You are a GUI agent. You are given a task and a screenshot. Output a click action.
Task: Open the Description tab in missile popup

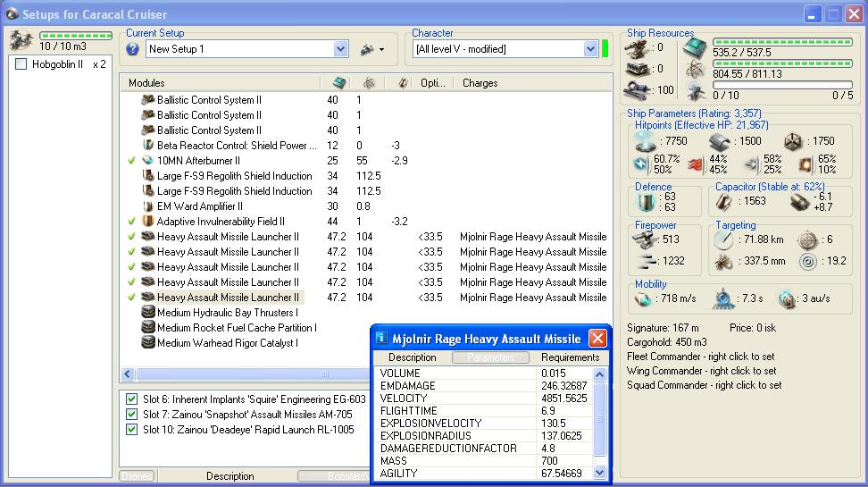(413, 357)
